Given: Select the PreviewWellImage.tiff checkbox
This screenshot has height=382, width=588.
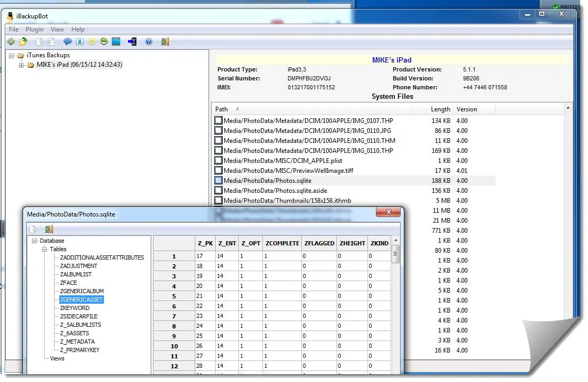Looking at the screenshot, I should coord(218,171).
